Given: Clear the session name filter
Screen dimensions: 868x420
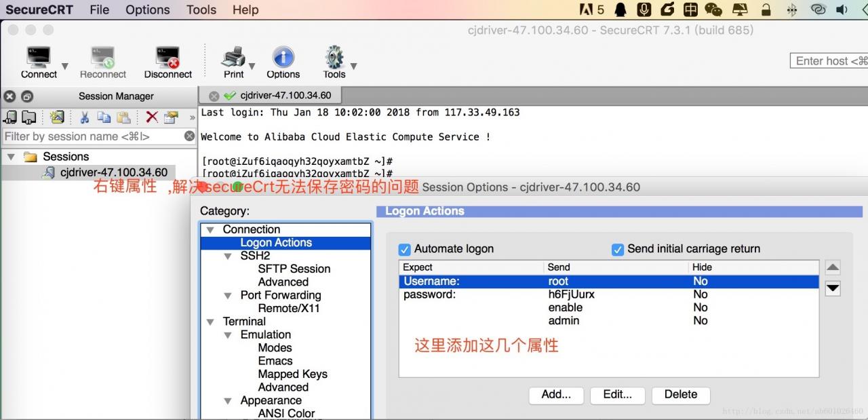Looking at the screenshot, I should (x=190, y=136).
